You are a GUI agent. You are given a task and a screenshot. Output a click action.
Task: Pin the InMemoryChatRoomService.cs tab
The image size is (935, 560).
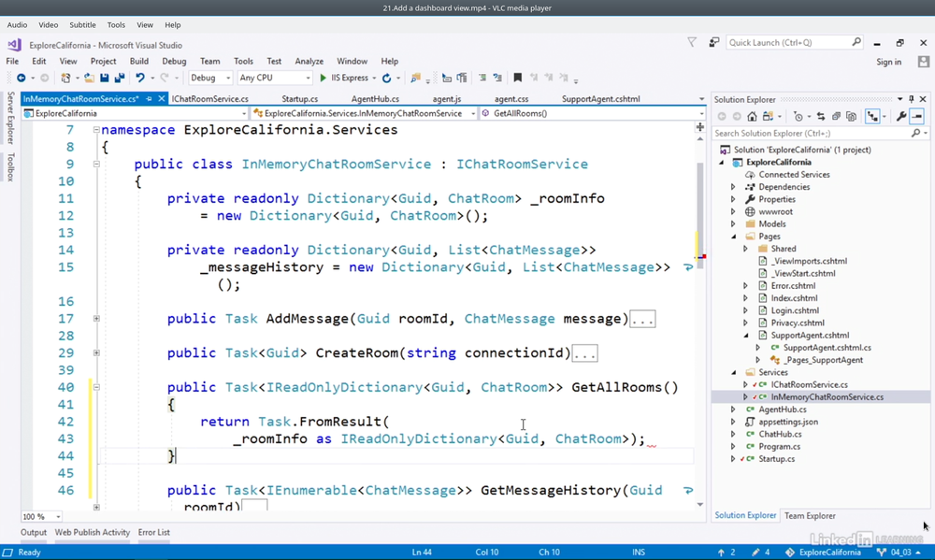pyautogui.click(x=149, y=99)
